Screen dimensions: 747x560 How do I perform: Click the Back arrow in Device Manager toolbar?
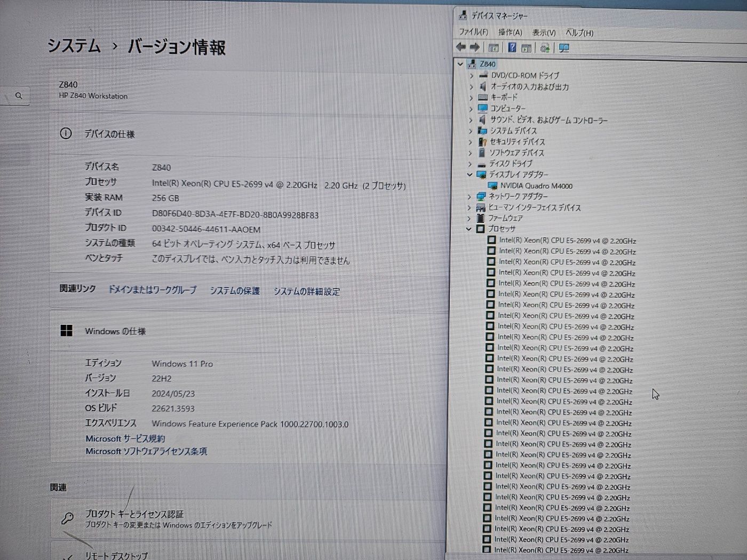click(461, 47)
